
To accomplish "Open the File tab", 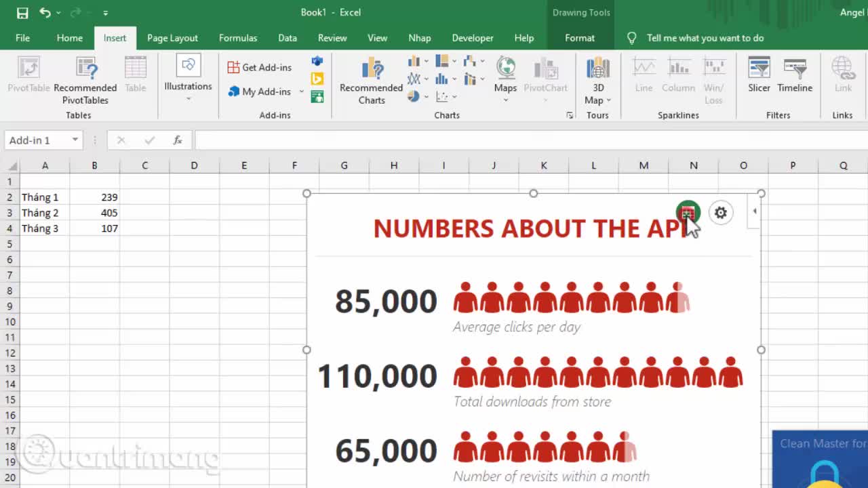I will [x=22, y=38].
